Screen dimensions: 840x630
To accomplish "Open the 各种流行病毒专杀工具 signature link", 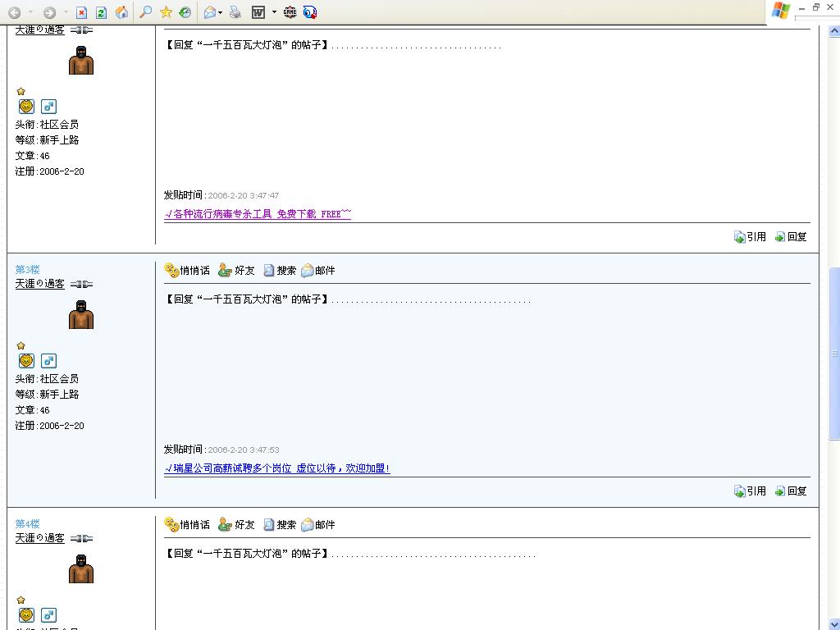I will [x=258, y=214].
